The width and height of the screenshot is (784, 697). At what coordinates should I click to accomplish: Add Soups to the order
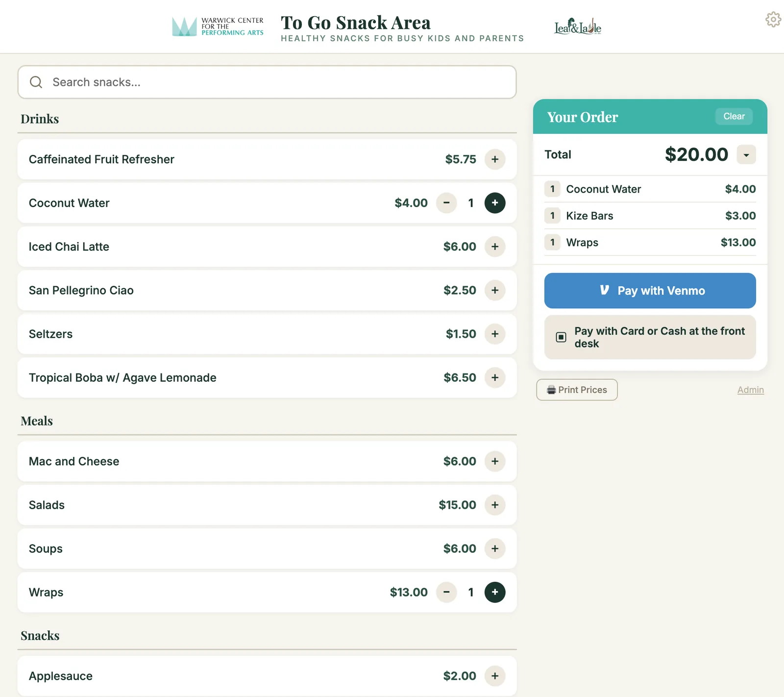pyautogui.click(x=495, y=548)
